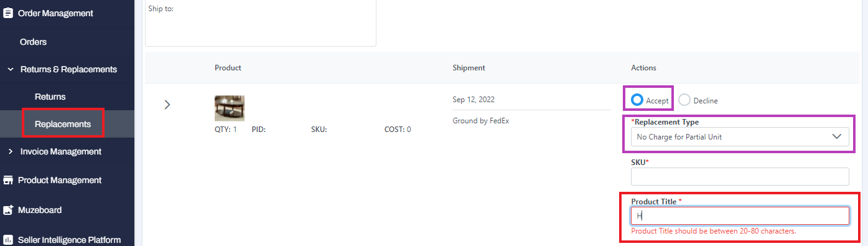868x246 pixels.
Task: Click the Order Management clipboard icon
Action: [8, 12]
